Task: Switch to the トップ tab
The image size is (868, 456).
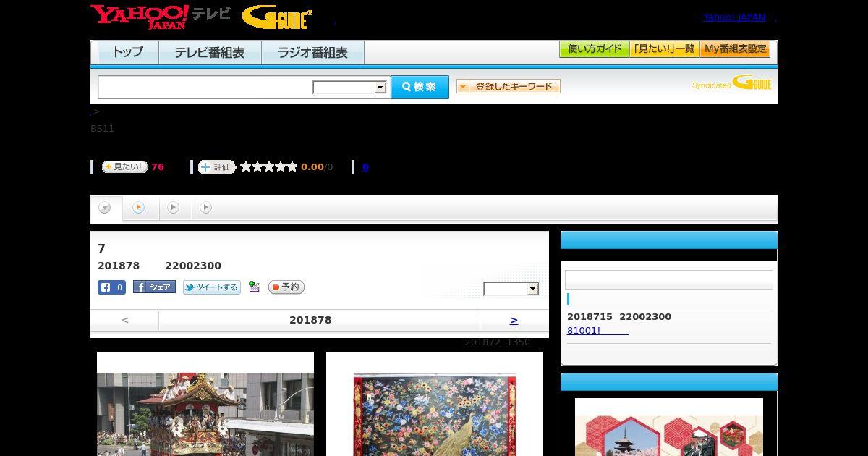Action: 128,52
